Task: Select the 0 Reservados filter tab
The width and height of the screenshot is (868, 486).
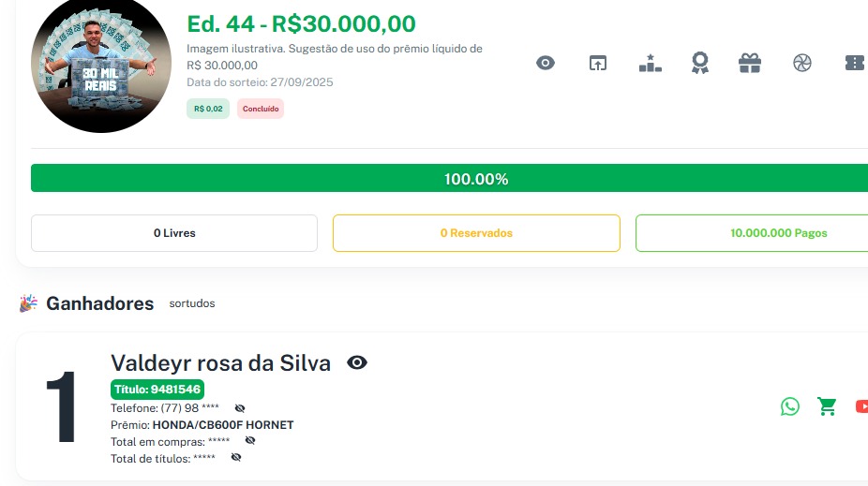Action: 476,233
